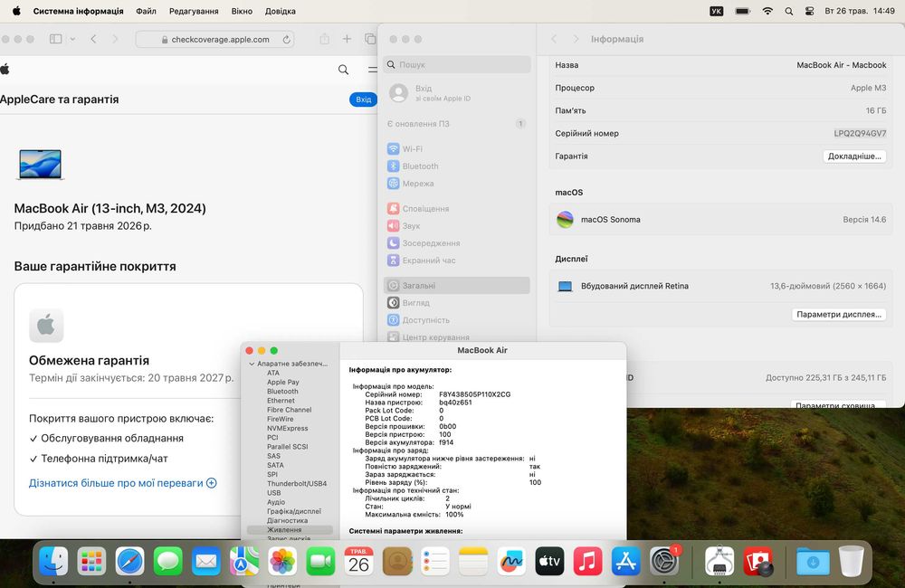Open System Information from the Dock
Image resolution: width=905 pixels, height=588 pixels.
click(719, 562)
